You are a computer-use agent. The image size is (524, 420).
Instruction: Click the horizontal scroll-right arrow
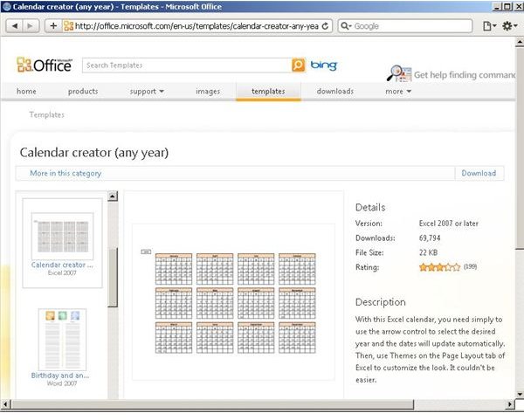(x=510, y=404)
